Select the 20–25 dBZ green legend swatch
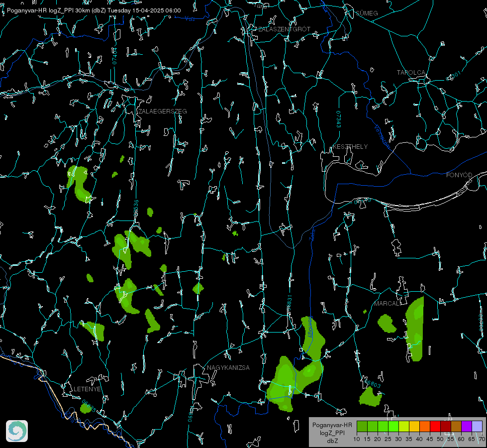 tap(383, 426)
